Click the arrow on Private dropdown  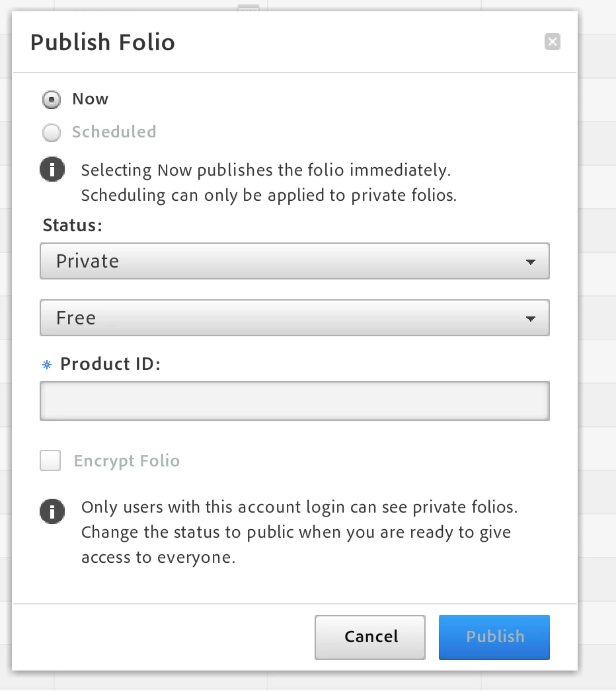pos(530,262)
